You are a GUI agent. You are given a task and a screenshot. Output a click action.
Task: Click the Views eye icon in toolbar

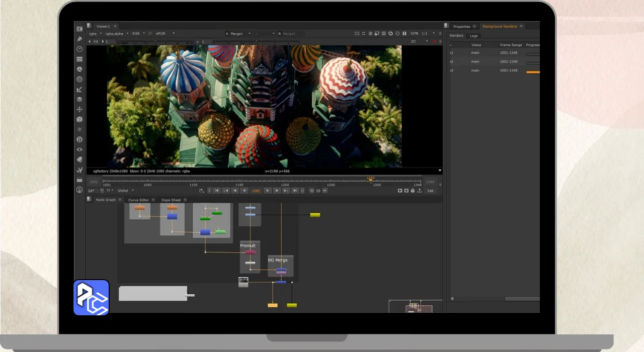(x=79, y=149)
